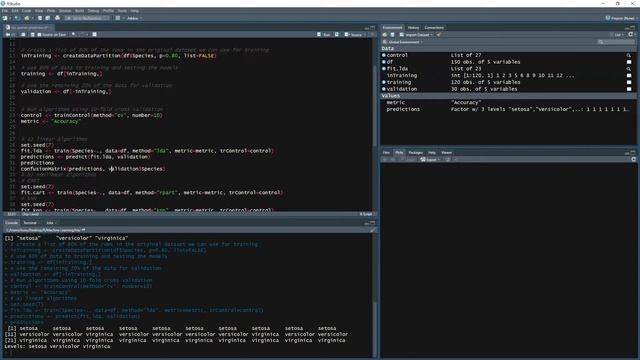
Task: Click the Run button in editor
Action: [x=324, y=35]
